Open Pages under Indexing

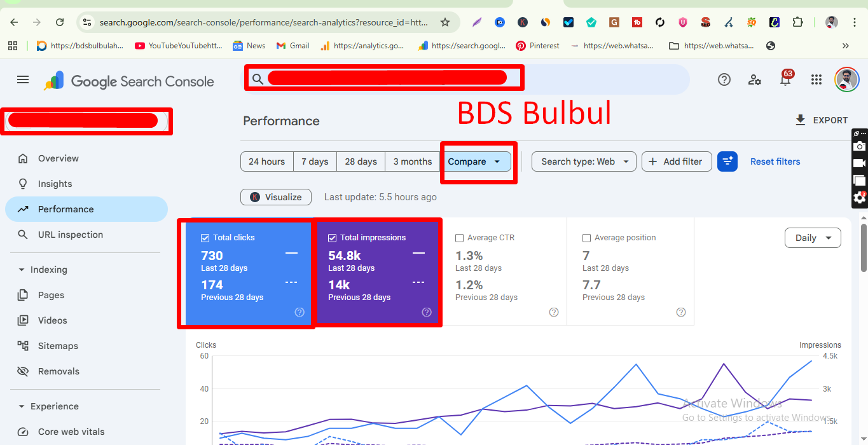click(86, 295)
